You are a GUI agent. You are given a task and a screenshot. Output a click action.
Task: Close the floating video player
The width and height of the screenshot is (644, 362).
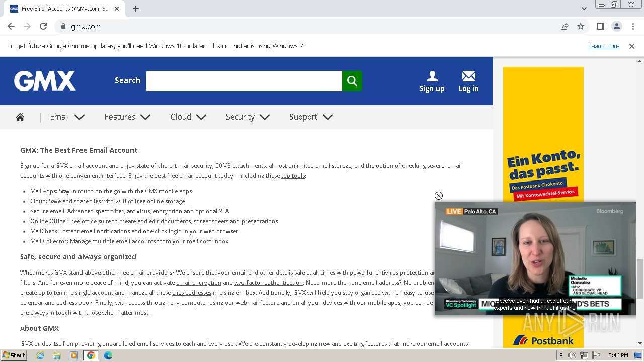(x=439, y=196)
